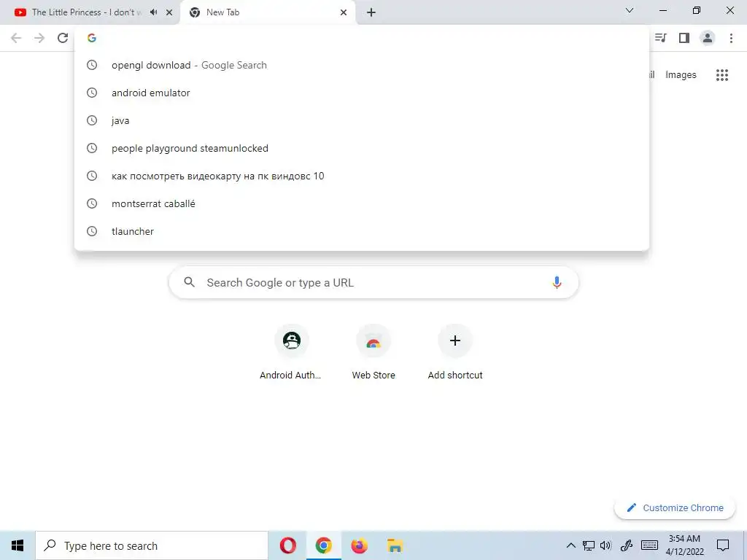
Task: Choose the opengl download suggestion
Action: pos(362,65)
